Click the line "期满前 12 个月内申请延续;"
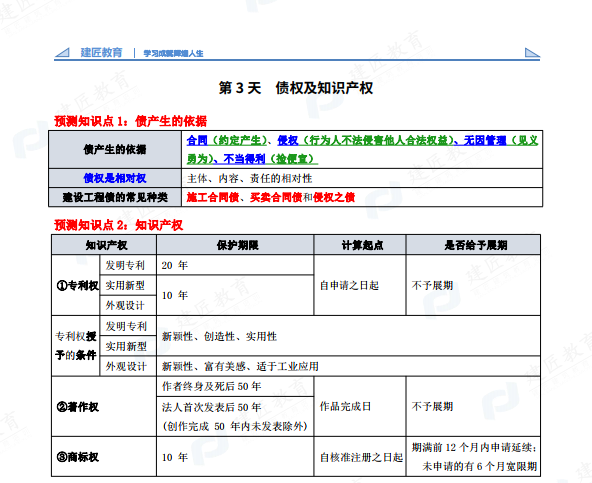Screen dimensions: 592x483 click(474, 448)
